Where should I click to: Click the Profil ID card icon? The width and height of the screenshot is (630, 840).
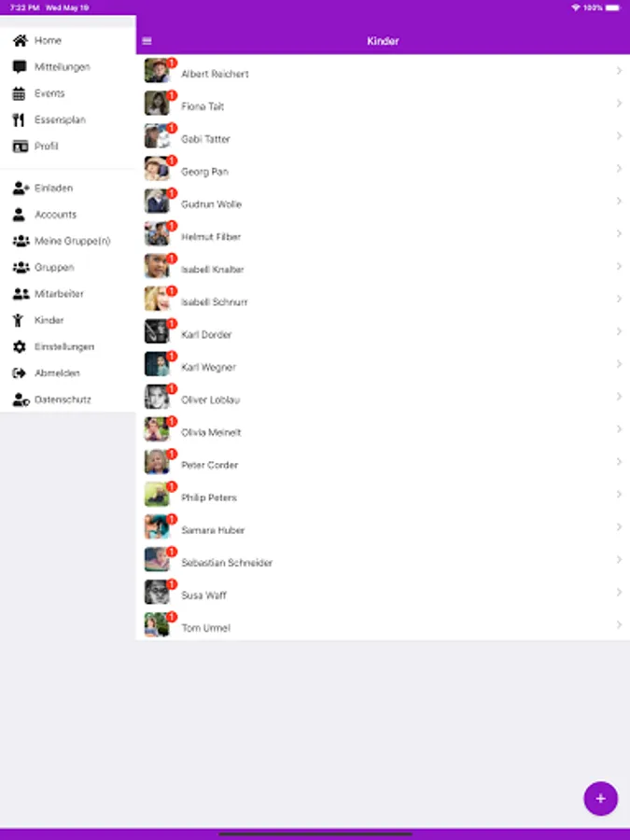(21, 147)
